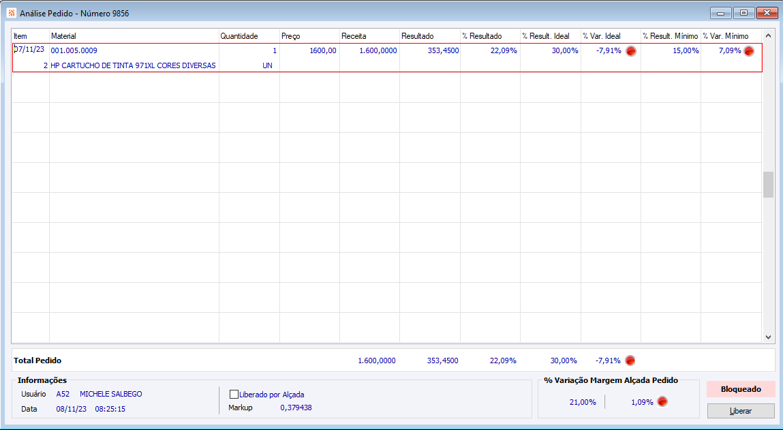Screen dimensions: 783x430
Task: Click the vertical scrollbar thumb
Action: [768, 185]
